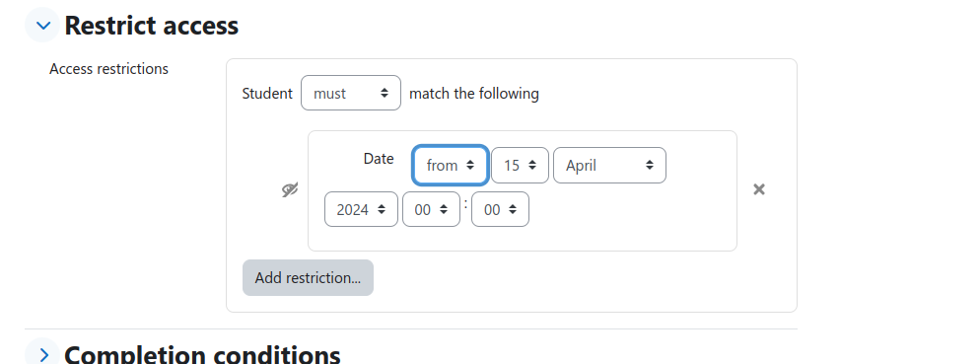Expand the Completion conditions section chevron

coord(43,354)
